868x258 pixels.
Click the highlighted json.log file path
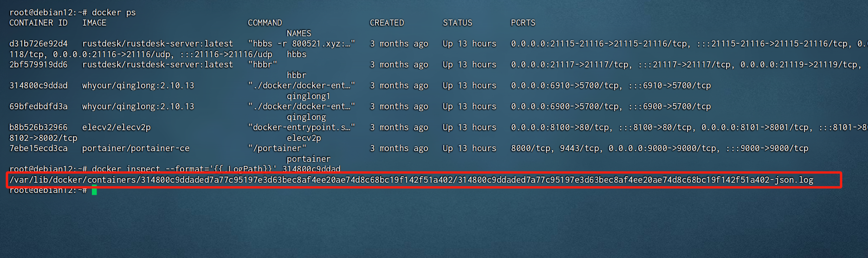[x=411, y=180]
